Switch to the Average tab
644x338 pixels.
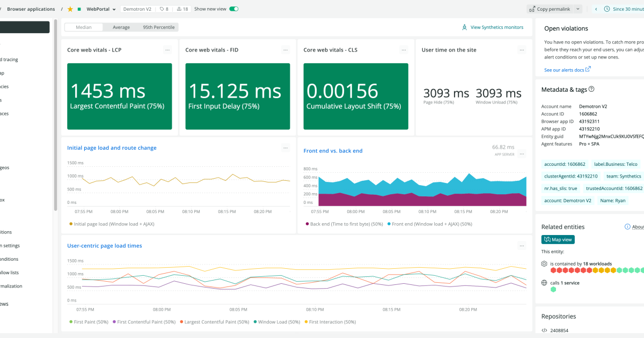click(x=121, y=27)
